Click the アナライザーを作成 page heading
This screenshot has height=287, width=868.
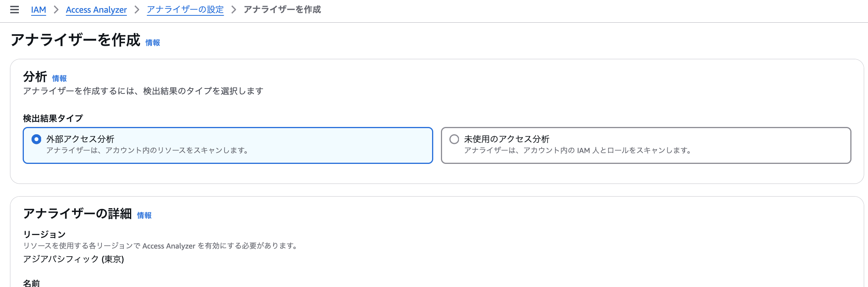(75, 40)
